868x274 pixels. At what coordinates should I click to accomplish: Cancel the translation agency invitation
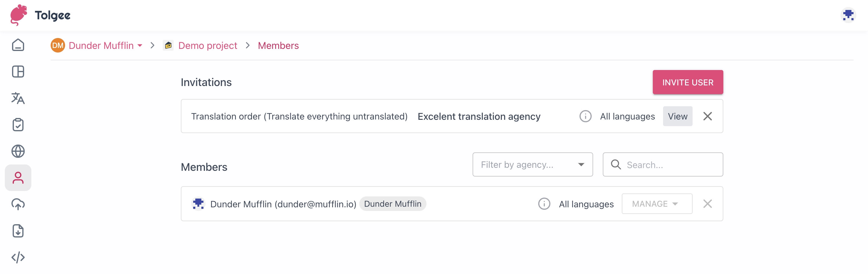point(708,116)
